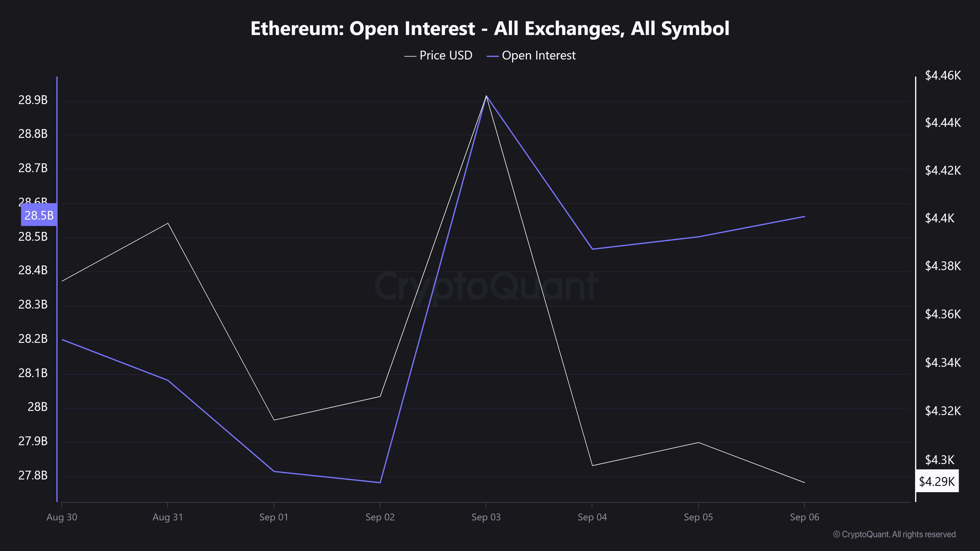The image size is (980, 551).
Task: Click the CryptoQuant watermark in chart center
Action: pos(486,286)
